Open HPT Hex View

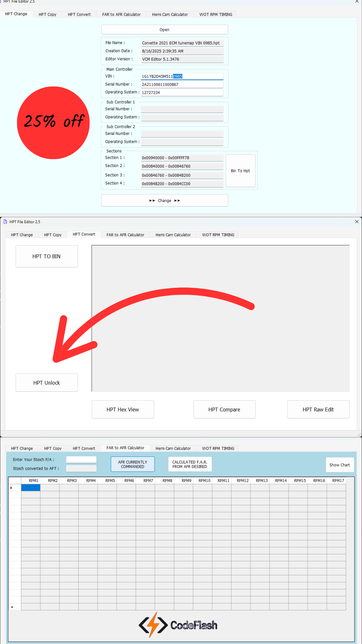(123, 410)
